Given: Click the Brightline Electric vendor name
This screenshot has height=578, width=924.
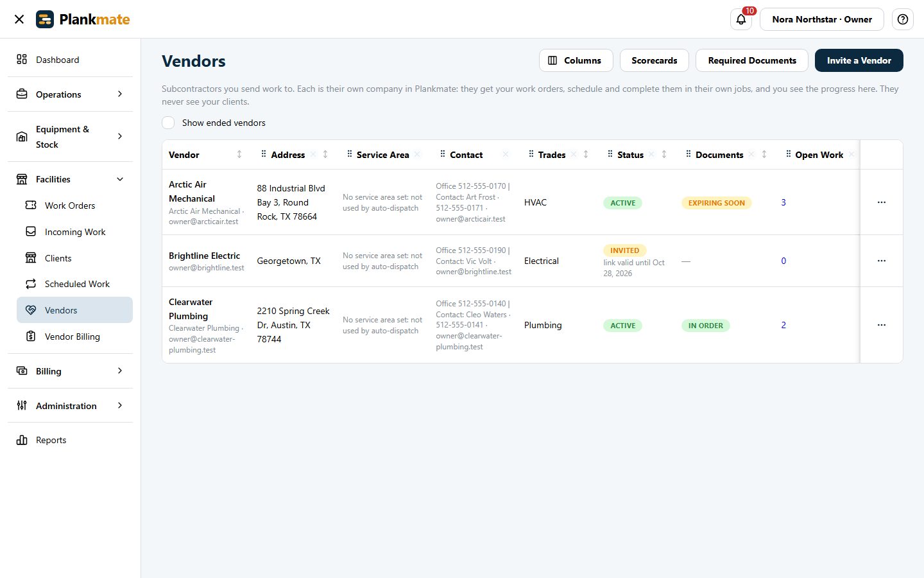Looking at the screenshot, I should click(x=204, y=256).
